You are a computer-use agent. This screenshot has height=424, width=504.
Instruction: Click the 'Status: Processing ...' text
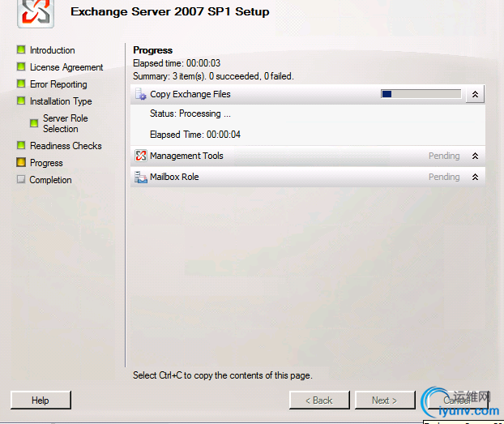tap(190, 113)
